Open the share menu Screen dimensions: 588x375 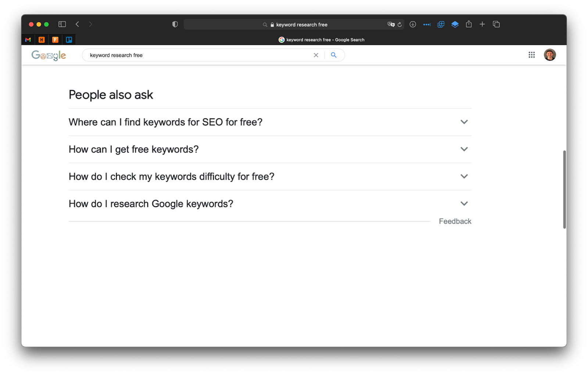click(x=469, y=24)
